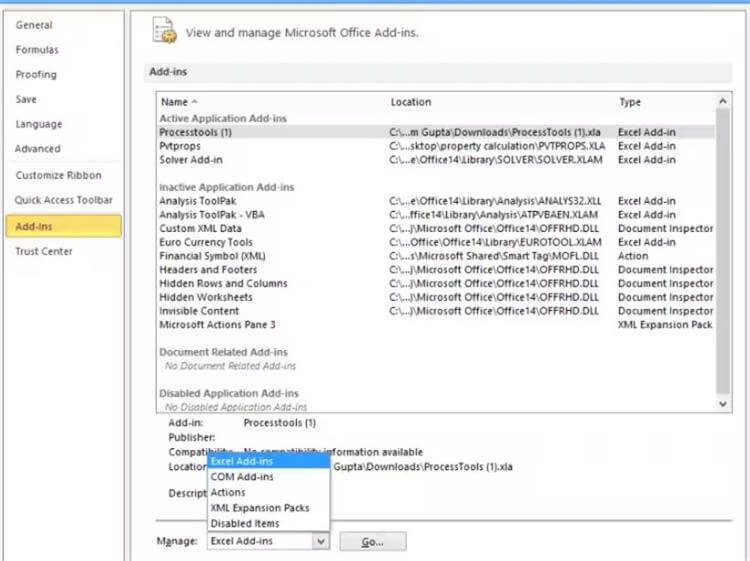750x561 pixels.
Task: Click the SOLVER.XLAM location path
Action: point(496,160)
